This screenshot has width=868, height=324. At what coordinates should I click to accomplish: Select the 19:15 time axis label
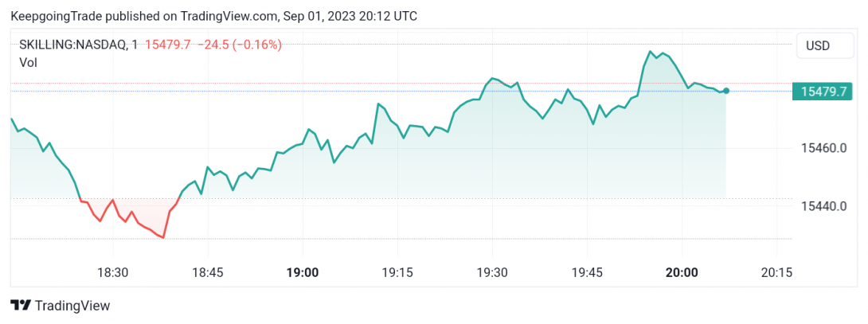coord(397,272)
